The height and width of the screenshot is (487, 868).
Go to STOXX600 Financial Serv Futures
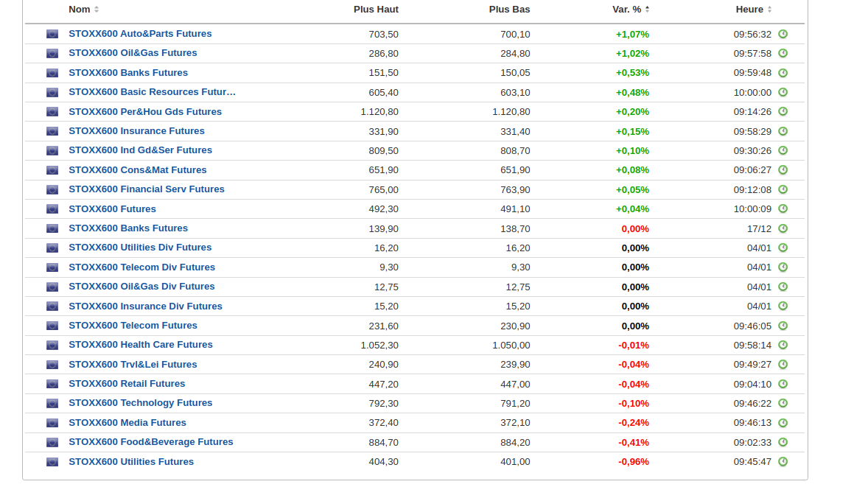(x=147, y=189)
